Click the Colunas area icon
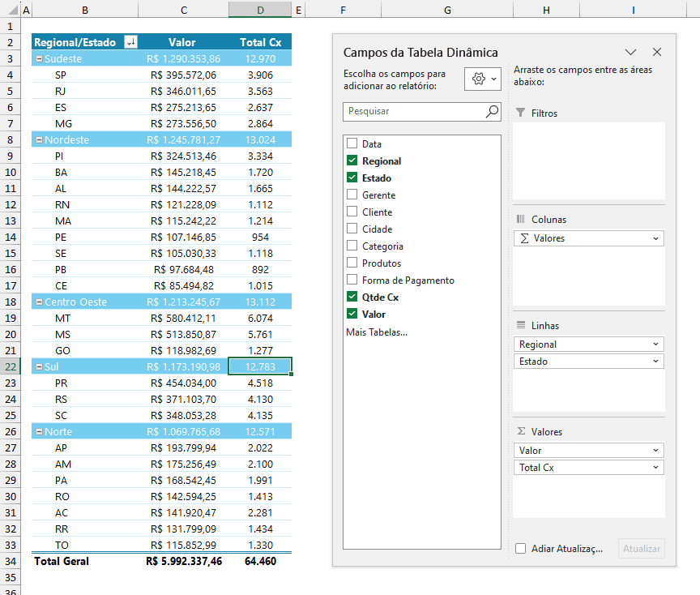The height and width of the screenshot is (595, 700). 520,219
